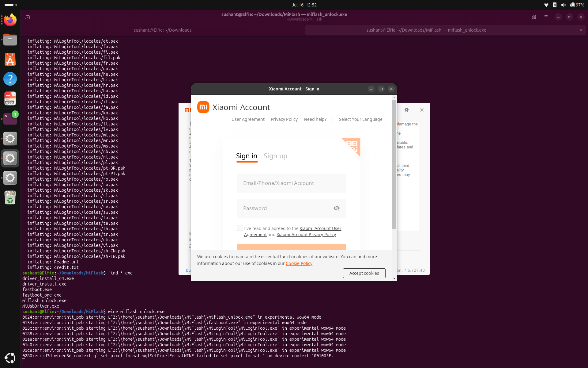The width and height of the screenshot is (588, 368).
Task: Open Bluetooth indicator in top bar
Action: point(555,5)
